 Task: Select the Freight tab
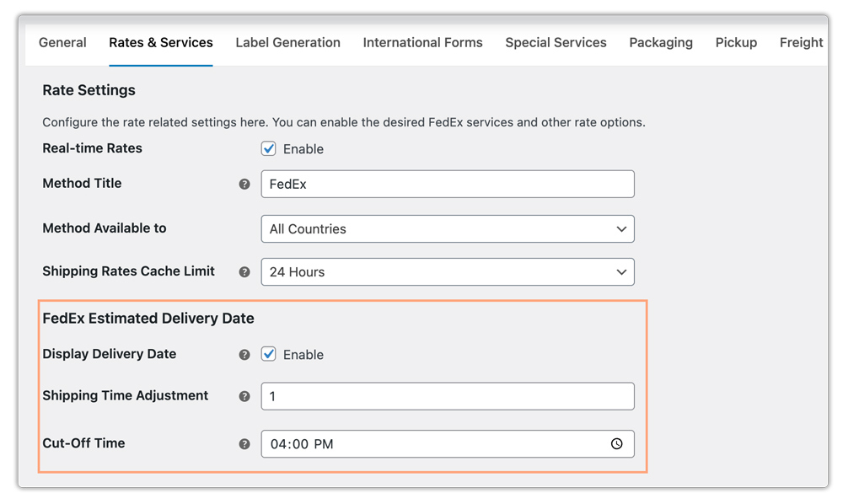coord(800,42)
